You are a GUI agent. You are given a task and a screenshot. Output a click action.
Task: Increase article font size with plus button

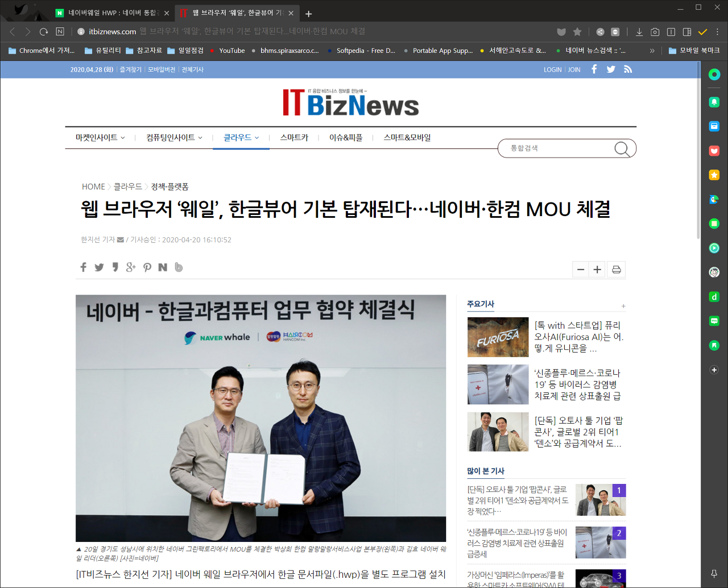pyautogui.click(x=598, y=270)
